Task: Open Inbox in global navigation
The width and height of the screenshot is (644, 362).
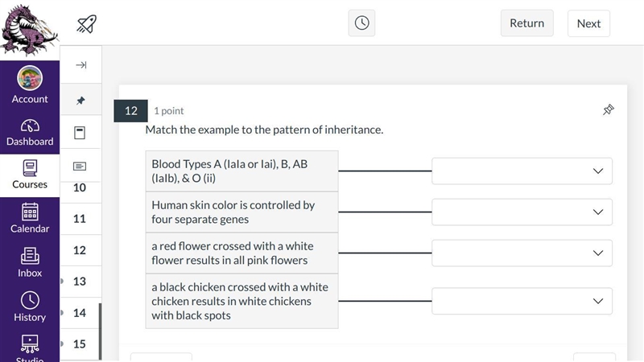Action: pos(30,263)
